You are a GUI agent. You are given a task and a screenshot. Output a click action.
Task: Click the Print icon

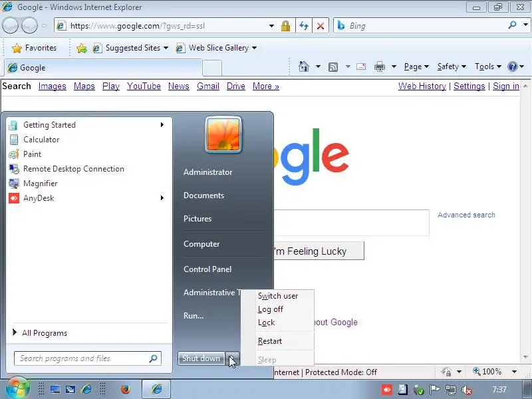click(380, 66)
